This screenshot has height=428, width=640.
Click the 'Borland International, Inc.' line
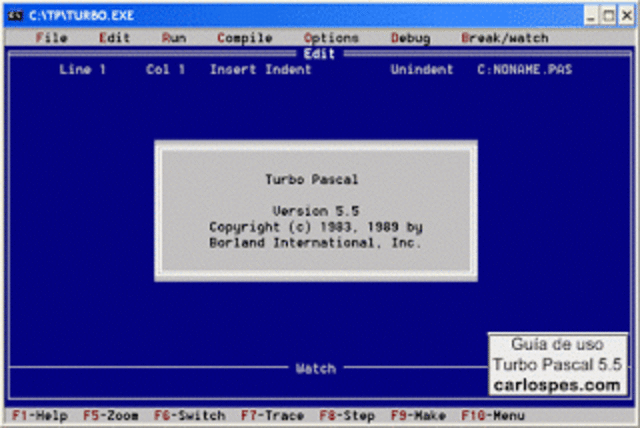click(x=315, y=243)
